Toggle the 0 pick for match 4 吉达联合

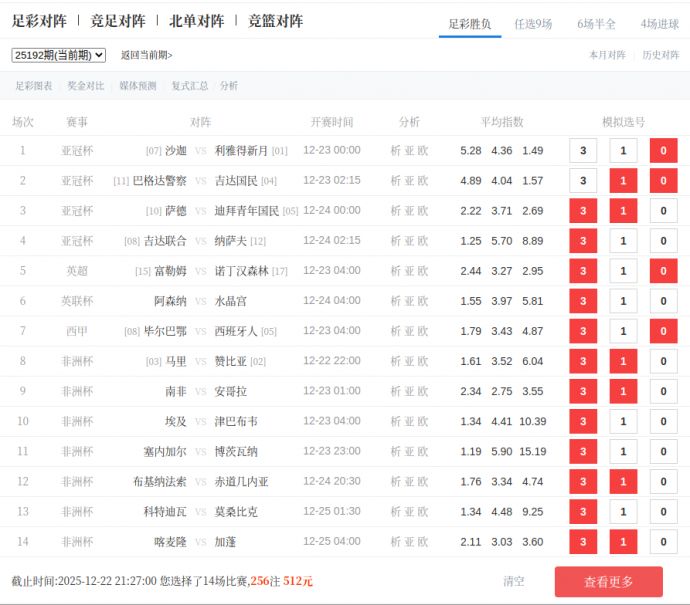(x=663, y=241)
